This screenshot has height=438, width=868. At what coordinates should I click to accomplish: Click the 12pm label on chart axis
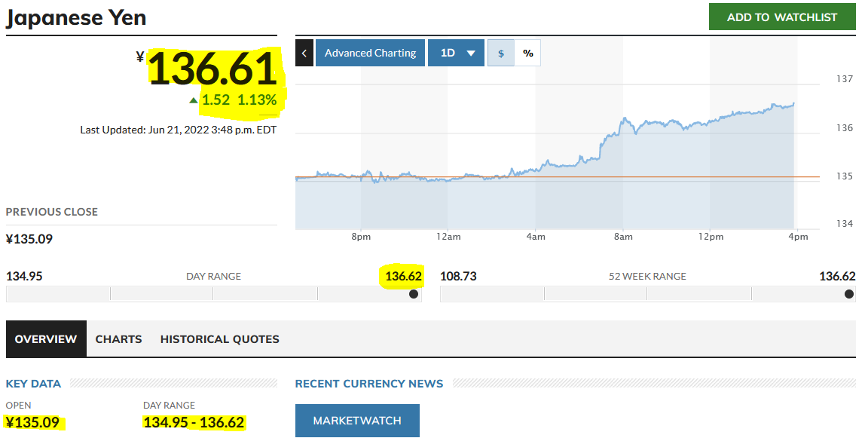pyautogui.click(x=711, y=237)
